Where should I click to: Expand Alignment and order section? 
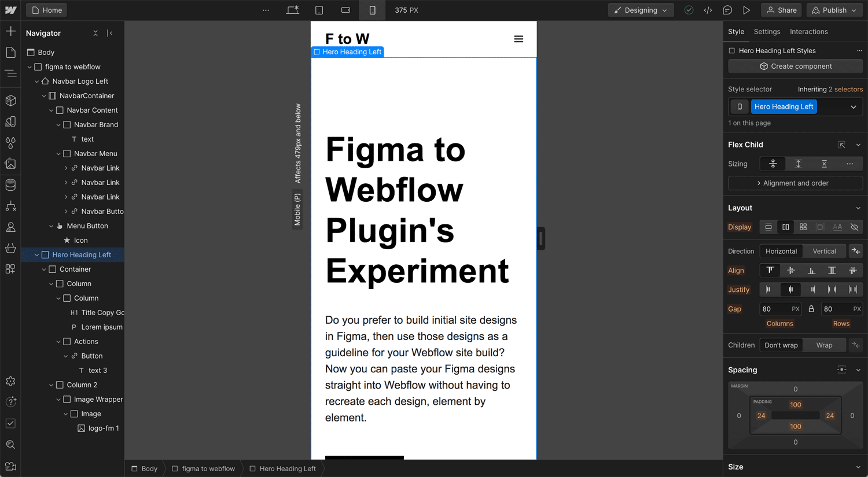point(795,183)
